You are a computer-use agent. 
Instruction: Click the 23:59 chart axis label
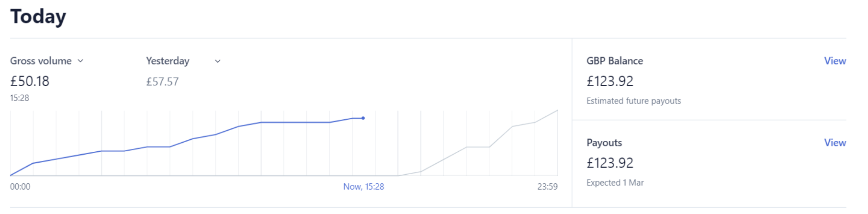[547, 187]
